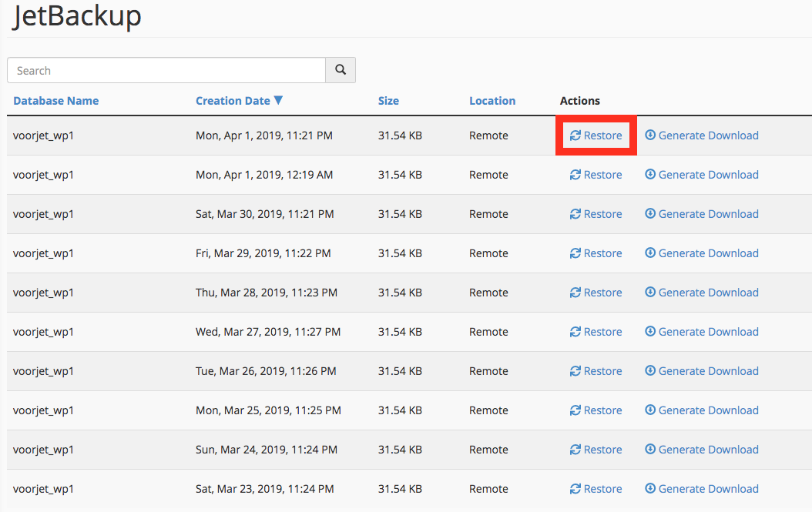Screen dimensions: 812x512
Task: Select date text 'Tue, Mar 26, 2019, 11:26 PM'
Action: click(267, 371)
